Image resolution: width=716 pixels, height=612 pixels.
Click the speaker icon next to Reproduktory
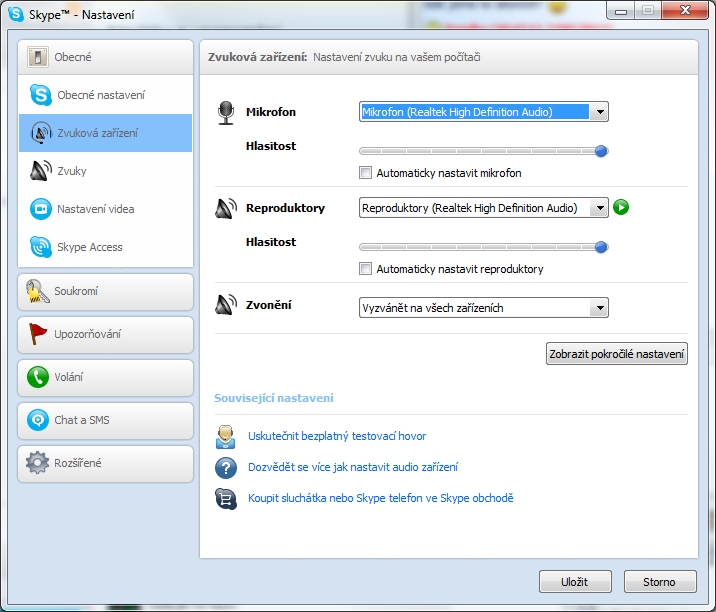[x=226, y=208]
